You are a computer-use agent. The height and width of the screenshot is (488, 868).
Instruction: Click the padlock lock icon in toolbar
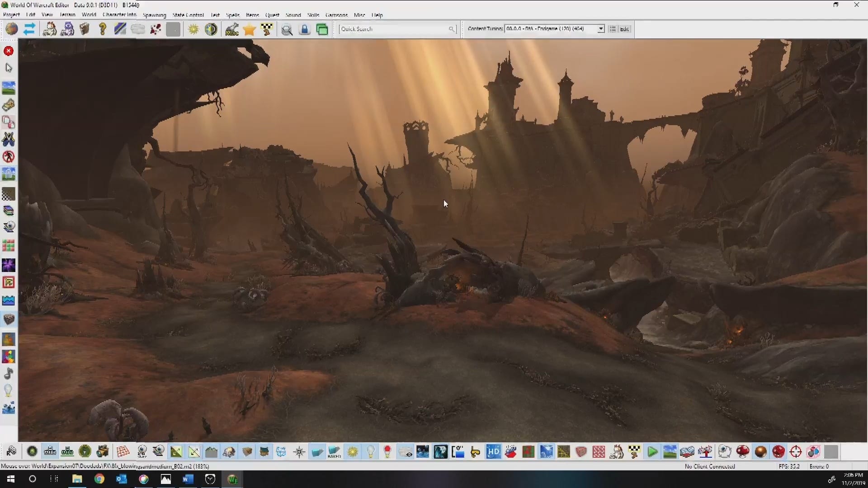(305, 30)
